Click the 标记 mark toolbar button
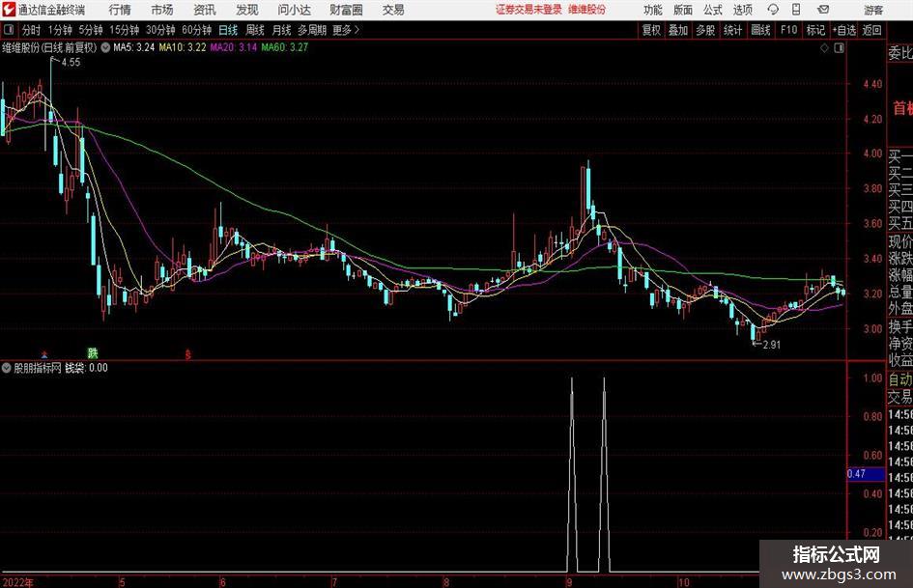This screenshot has width=913, height=588. click(x=815, y=30)
